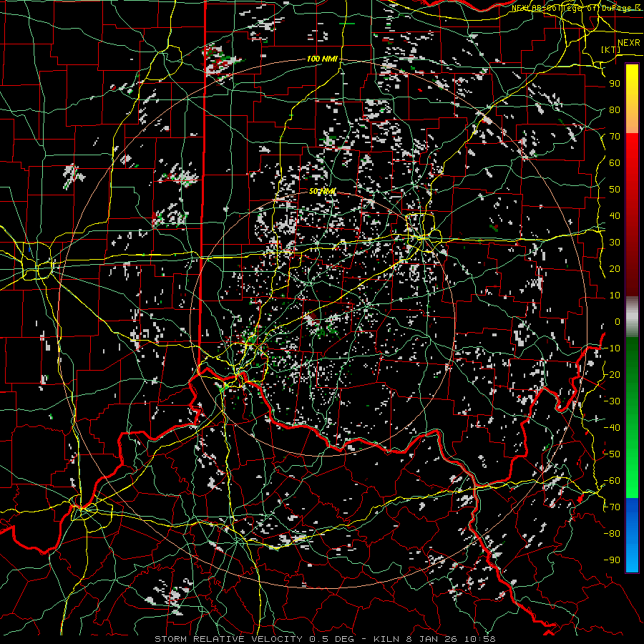Click the 90 knot scale label
The image size is (644, 644).
coord(615,84)
